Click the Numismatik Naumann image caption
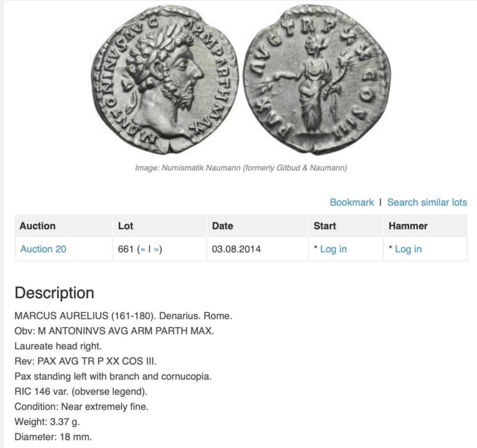The height and width of the screenshot is (448, 477). tap(241, 168)
